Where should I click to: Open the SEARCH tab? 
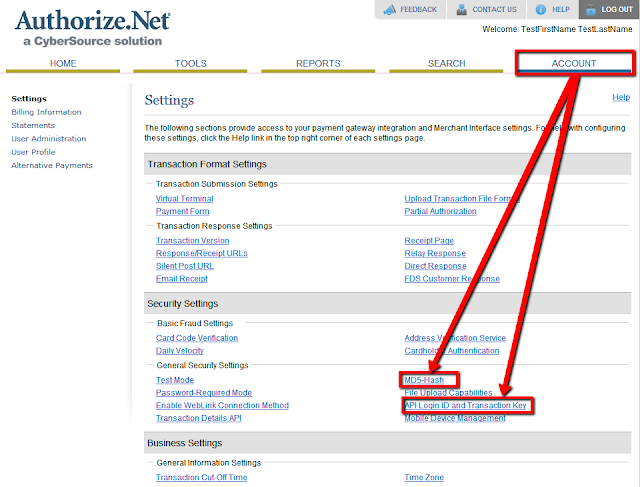[447, 64]
